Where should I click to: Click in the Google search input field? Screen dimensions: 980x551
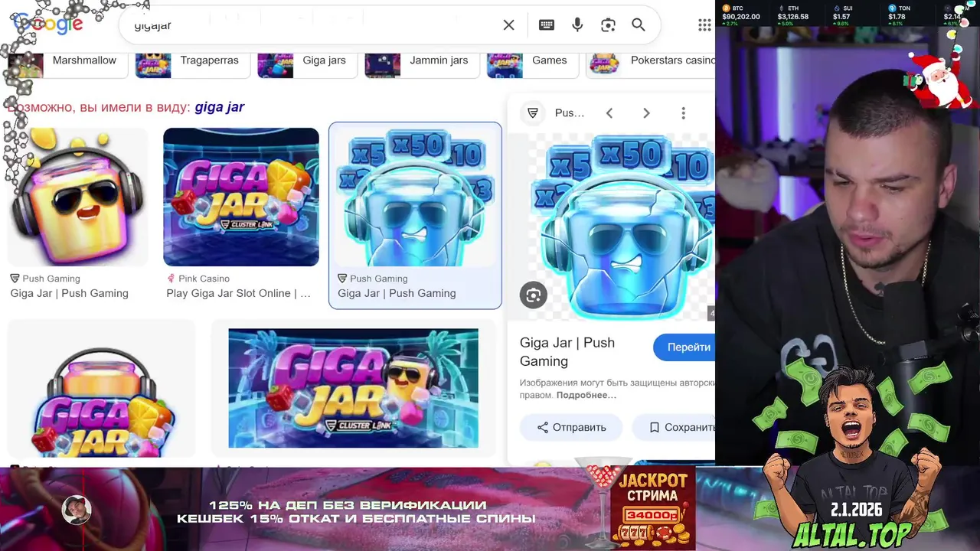(310, 25)
